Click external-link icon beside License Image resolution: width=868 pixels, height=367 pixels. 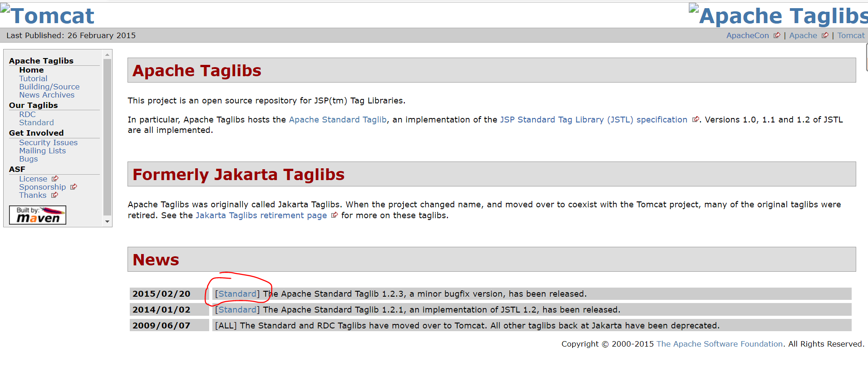[x=55, y=179]
